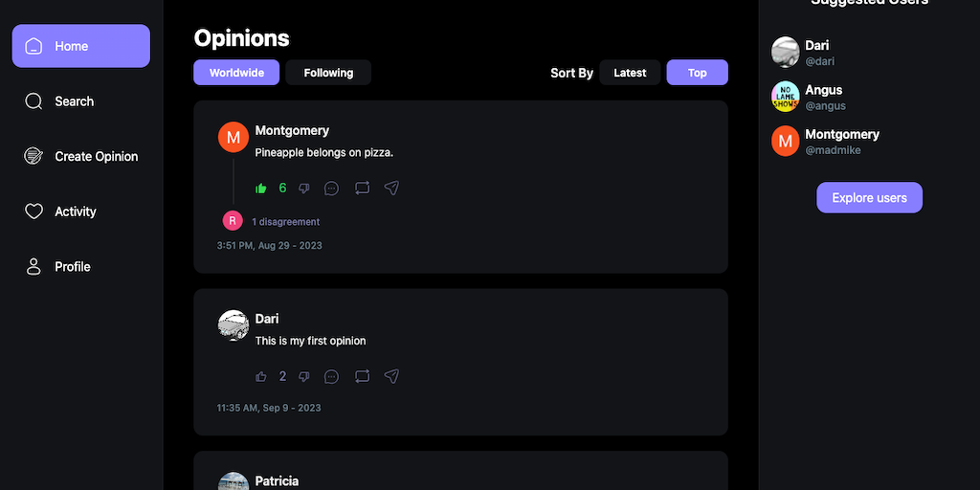Like Montgomery's pineapple pizza opinion
This screenshot has width=980, height=490.
tap(261, 189)
